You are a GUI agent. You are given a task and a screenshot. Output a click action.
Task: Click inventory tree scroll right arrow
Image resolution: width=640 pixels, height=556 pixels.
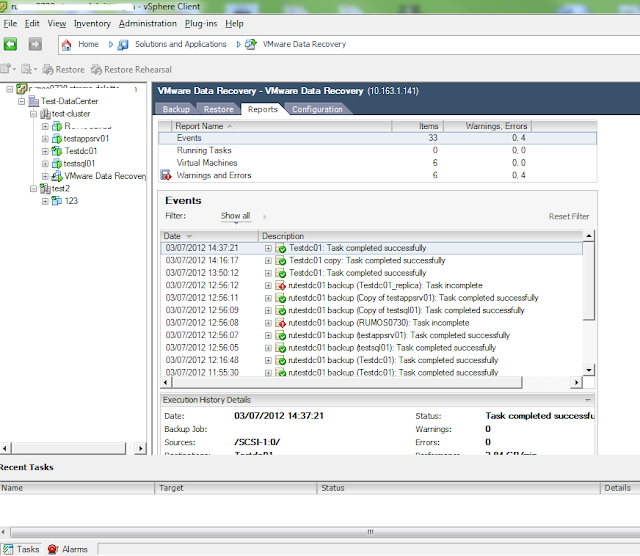(x=140, y=448)
